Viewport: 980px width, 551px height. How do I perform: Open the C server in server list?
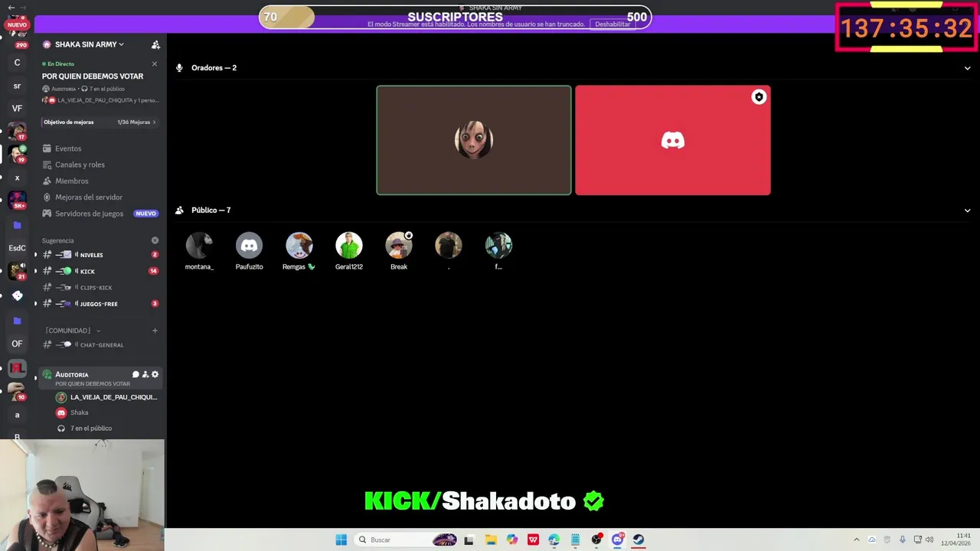(17, 63)
